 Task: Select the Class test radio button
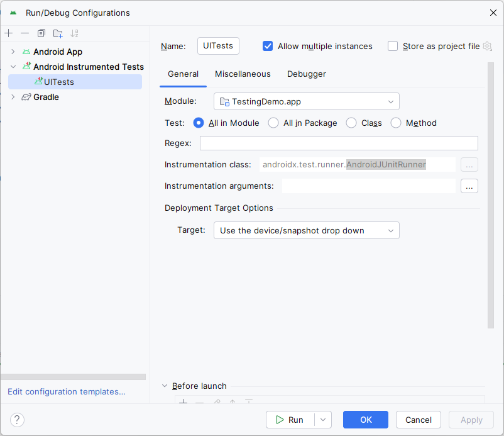coord(351,123)
